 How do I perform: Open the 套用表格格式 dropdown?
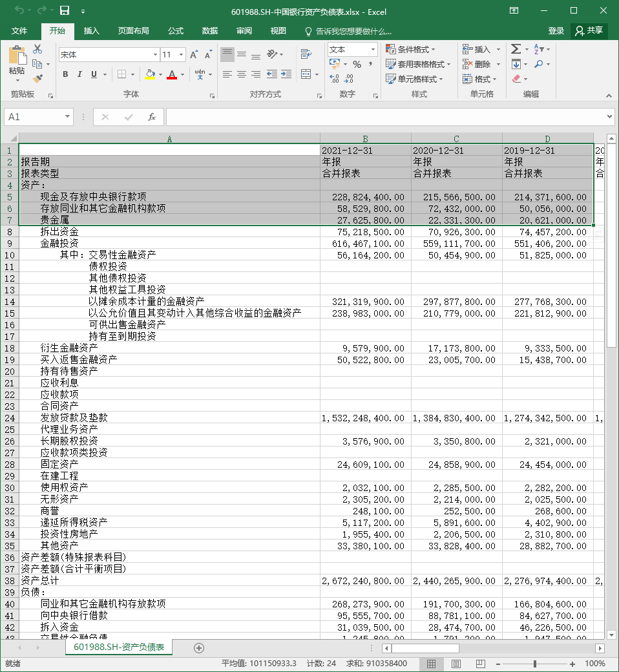pos(419,64)
